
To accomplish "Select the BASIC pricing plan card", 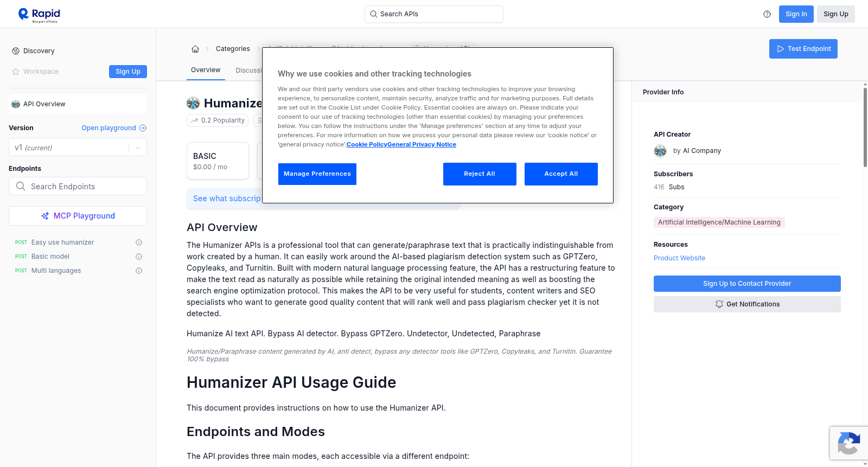I will click(218, 161).
